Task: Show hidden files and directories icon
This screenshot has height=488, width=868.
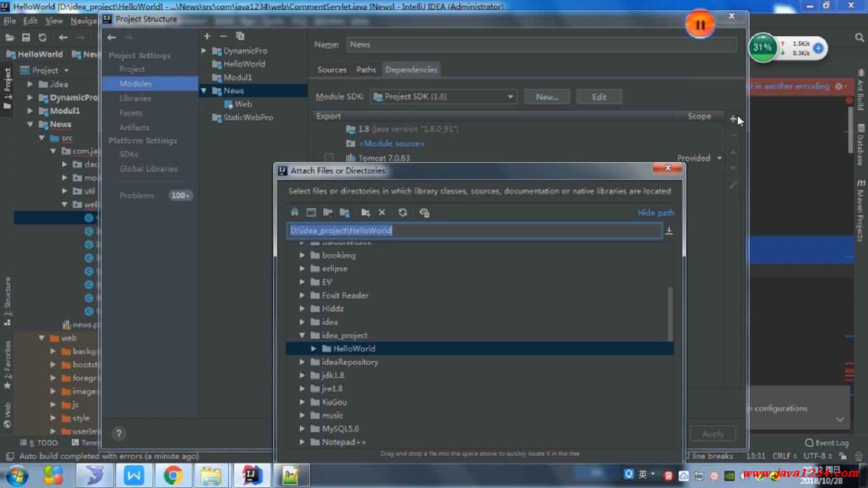Action: pyautogui.click(x=424, y=212)
